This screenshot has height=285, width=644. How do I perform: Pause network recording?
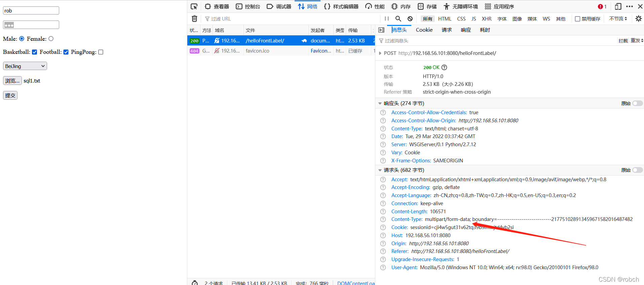[x=387, y=19]
